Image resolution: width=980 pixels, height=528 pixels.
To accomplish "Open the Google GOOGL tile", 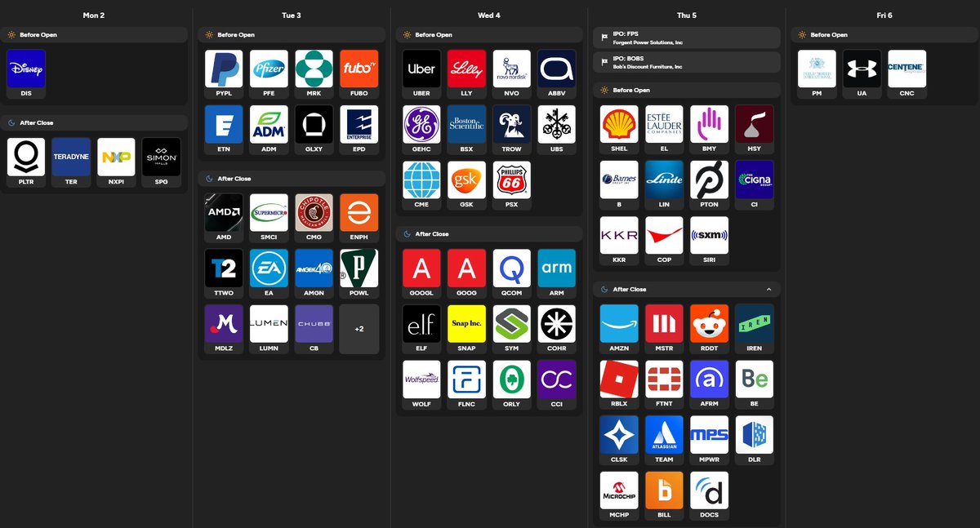I will click(422, 273).
